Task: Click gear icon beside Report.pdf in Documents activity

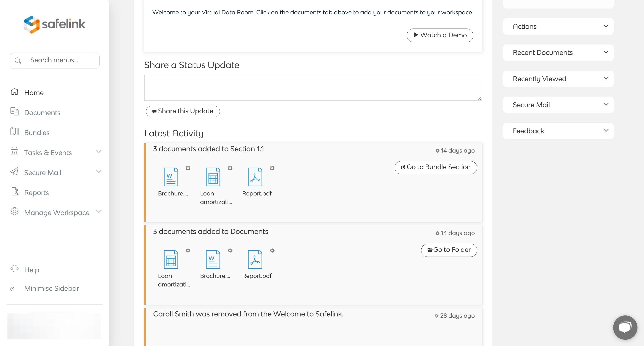Action: [x=272, y=251]
